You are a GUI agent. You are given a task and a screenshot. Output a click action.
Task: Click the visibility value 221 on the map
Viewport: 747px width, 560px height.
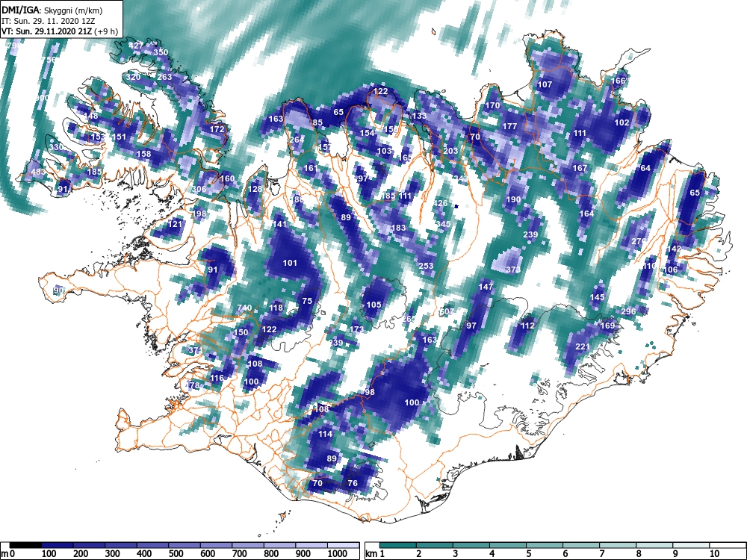click(583, 346)
